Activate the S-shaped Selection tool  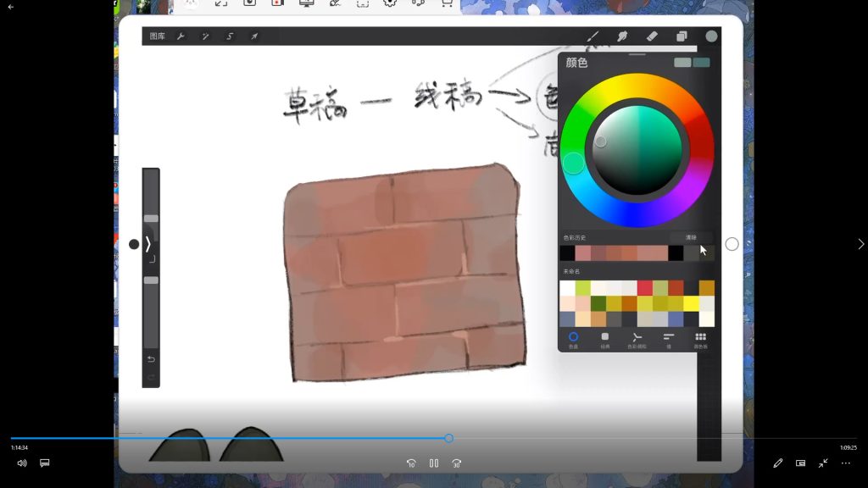pyautogui.click(x=230, y=36)
